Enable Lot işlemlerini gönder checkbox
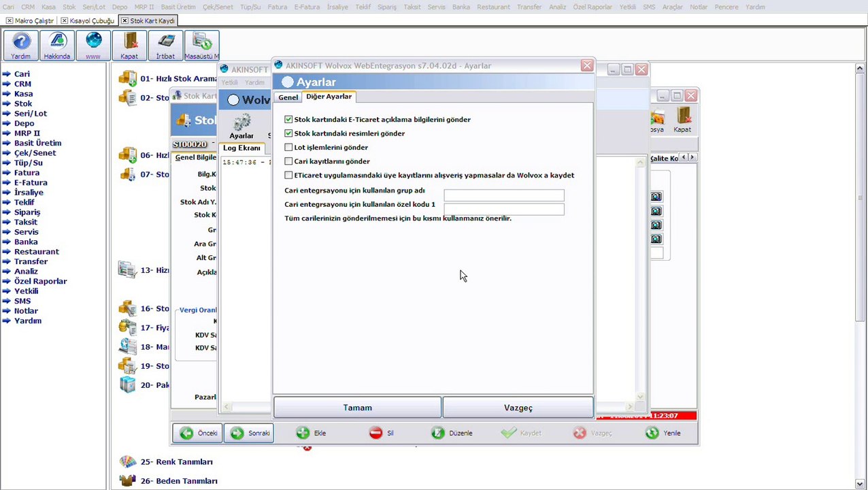The width and height of the screenshot is (868, 490). [288, 147]
